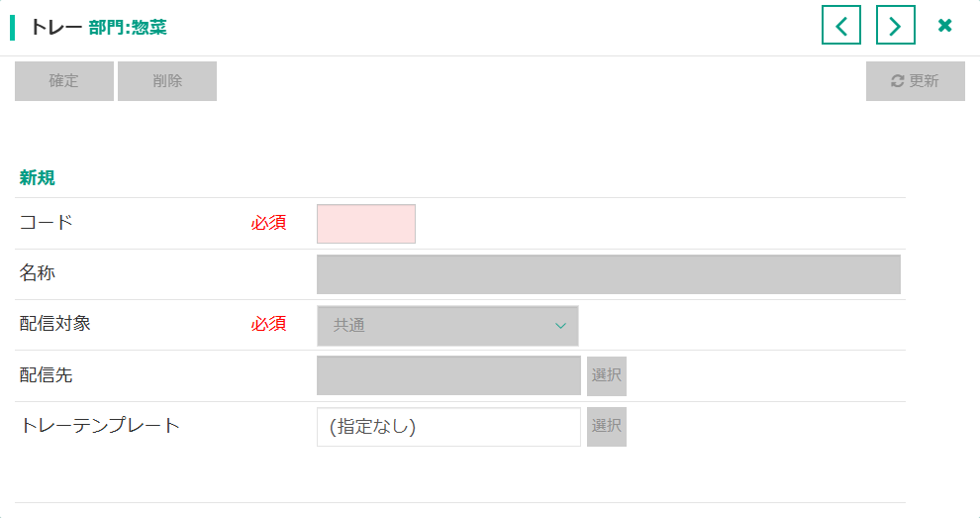Click into the 名称 text field
Viewport: 980px width, 518px height.
click(x=608, y=274)
